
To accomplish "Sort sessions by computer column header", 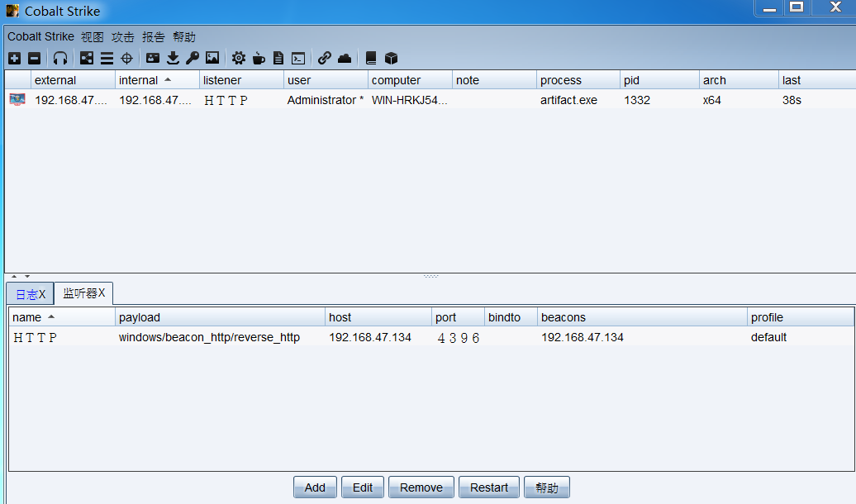I will [410, 80].
